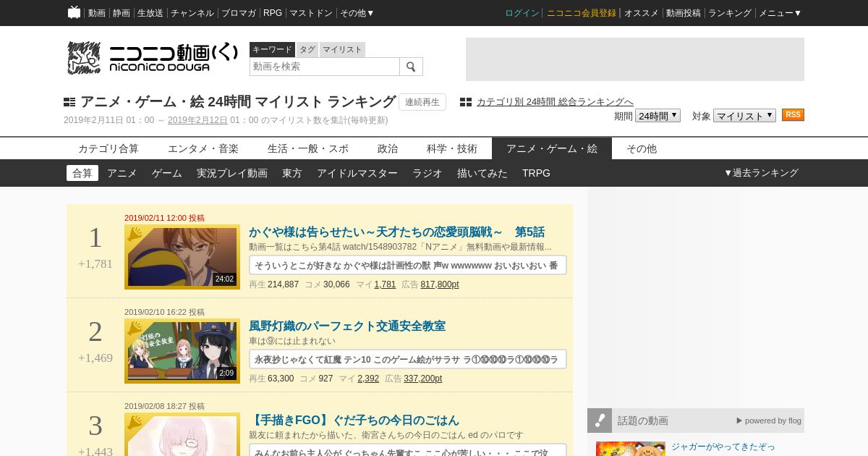Expand the その他▼ top menu
Viewport: 868px width, 456px height.
point(357,13)
